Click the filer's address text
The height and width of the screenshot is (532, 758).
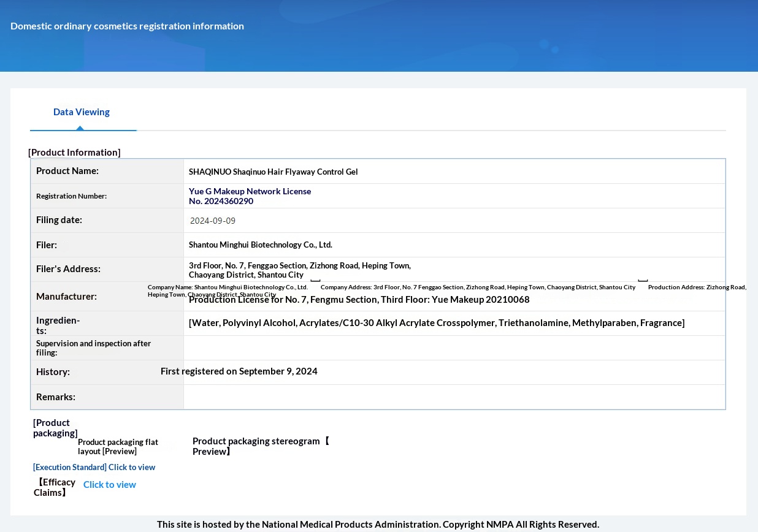(x=299, y=270)
